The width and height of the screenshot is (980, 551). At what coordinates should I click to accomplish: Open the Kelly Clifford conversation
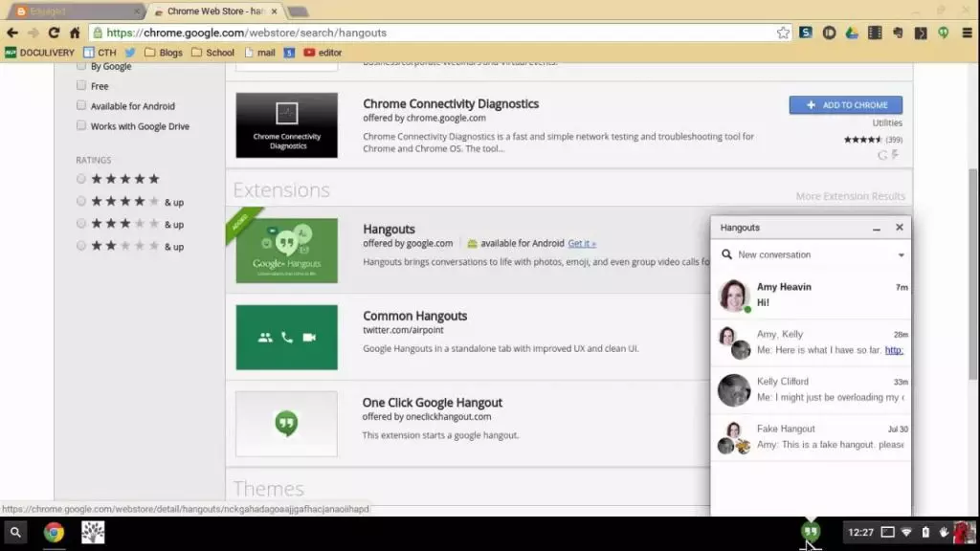click(x=811, y=390)
